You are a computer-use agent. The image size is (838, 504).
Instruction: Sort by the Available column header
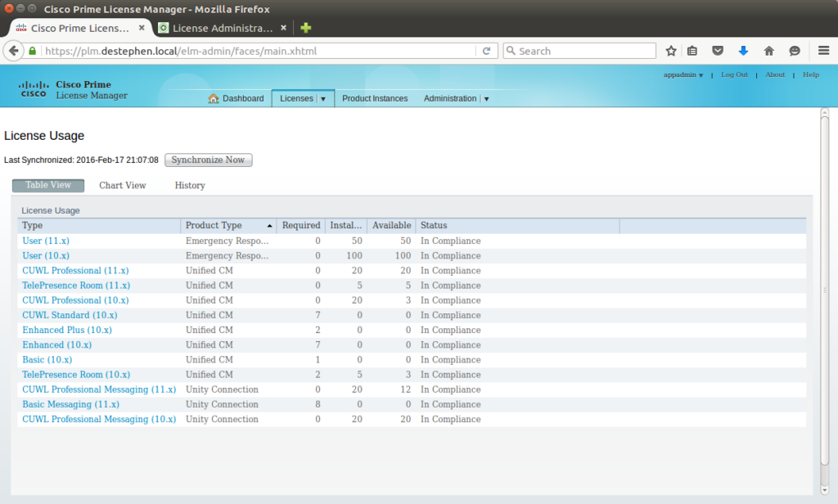[391, 226]
